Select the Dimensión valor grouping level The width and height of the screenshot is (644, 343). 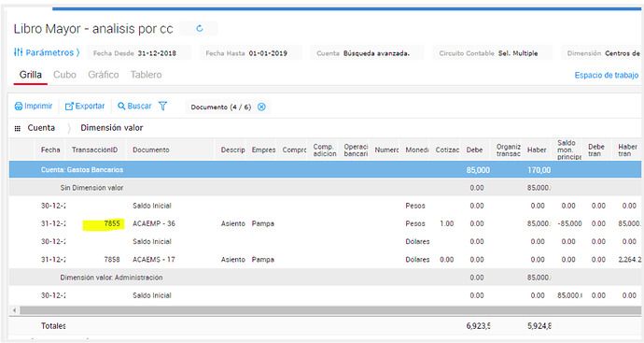[112, 128]
